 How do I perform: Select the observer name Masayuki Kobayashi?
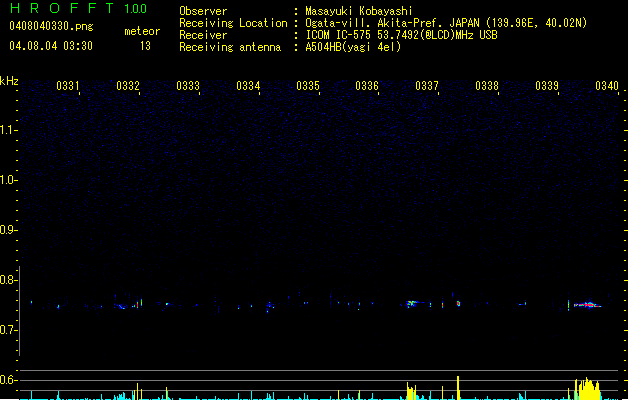click(x=359, y=11)
